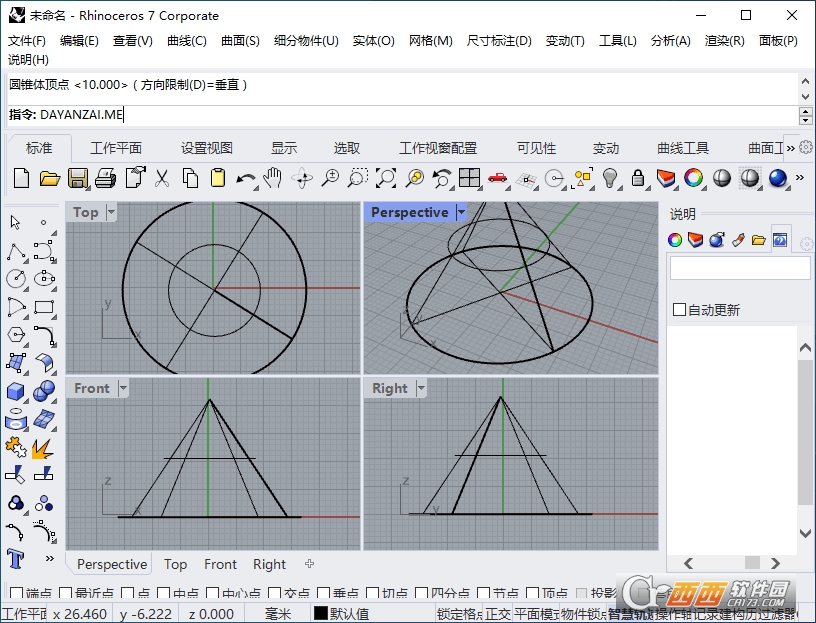This screenshot has width=816, height=623.
Task: Open the 文件(F) menu
Action: [x=27, y=41]
